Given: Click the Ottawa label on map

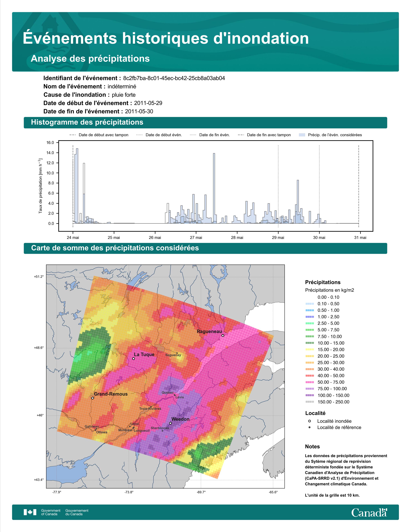Looking at the screenshot, I should point(102,432).
